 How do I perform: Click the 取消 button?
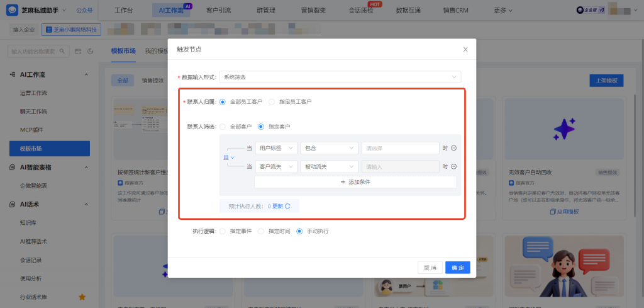[x=430, y=268]
